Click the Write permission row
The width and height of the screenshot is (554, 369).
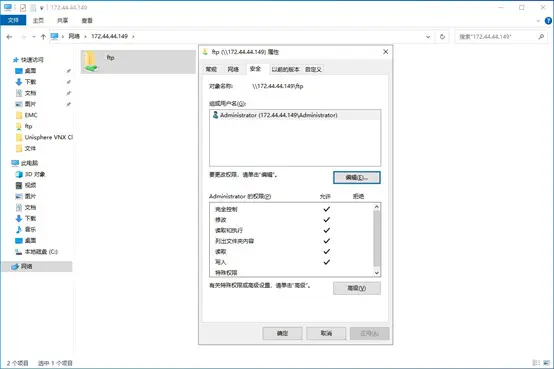(x=291, y=262)
